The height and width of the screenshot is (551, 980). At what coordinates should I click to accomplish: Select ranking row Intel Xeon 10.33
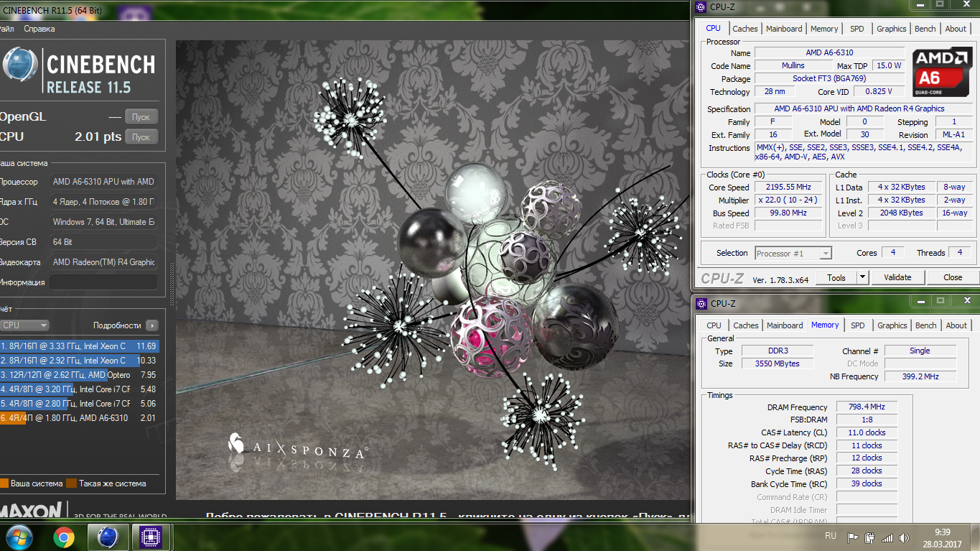point(79,361)
